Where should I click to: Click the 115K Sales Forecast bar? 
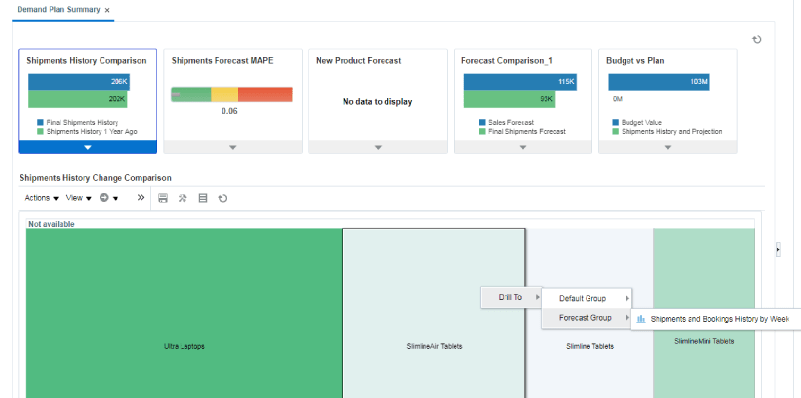pyautogui.click(x=520, y=82)
